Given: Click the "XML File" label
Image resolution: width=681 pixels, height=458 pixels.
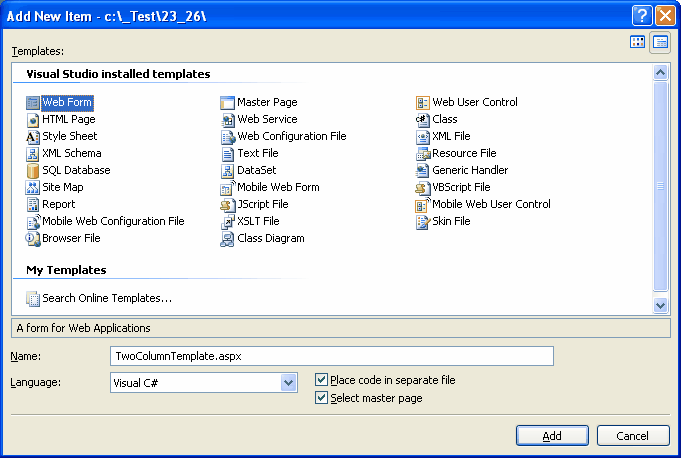Looking at the screenshot, I should tap(451, 136).
